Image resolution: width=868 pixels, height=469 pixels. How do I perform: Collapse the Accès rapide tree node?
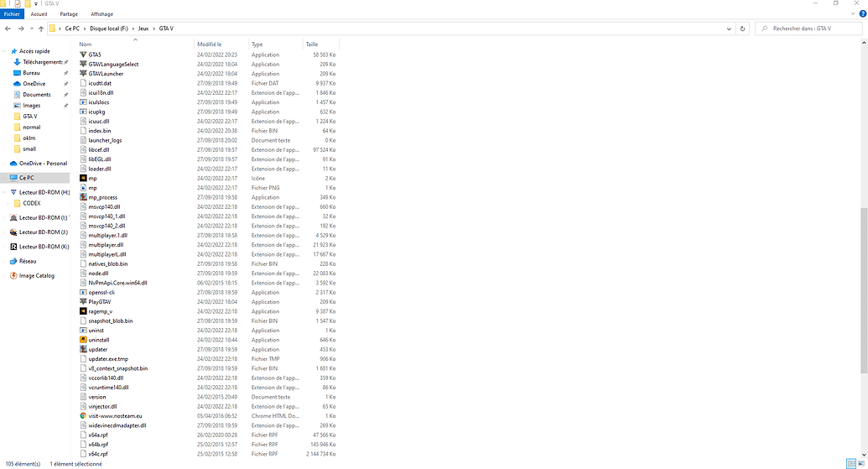[x=4, y=51]
